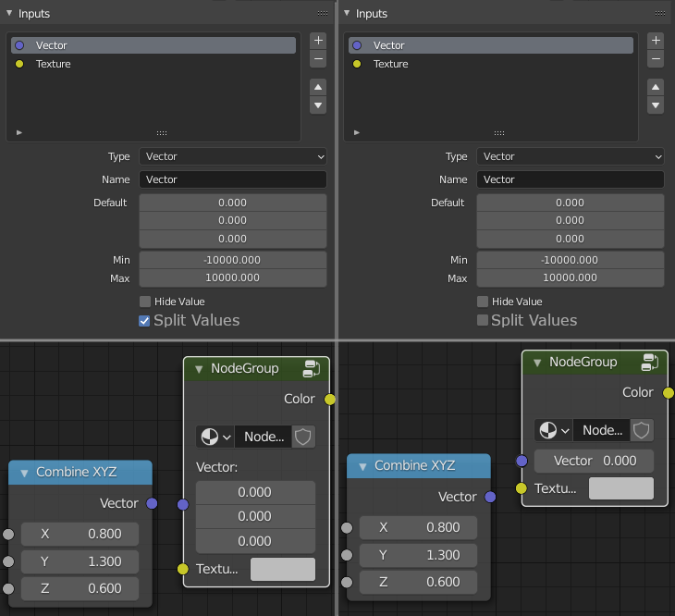
Task: Click left Combine XYZ Vector output socket
Action: (x=152, y=503)
